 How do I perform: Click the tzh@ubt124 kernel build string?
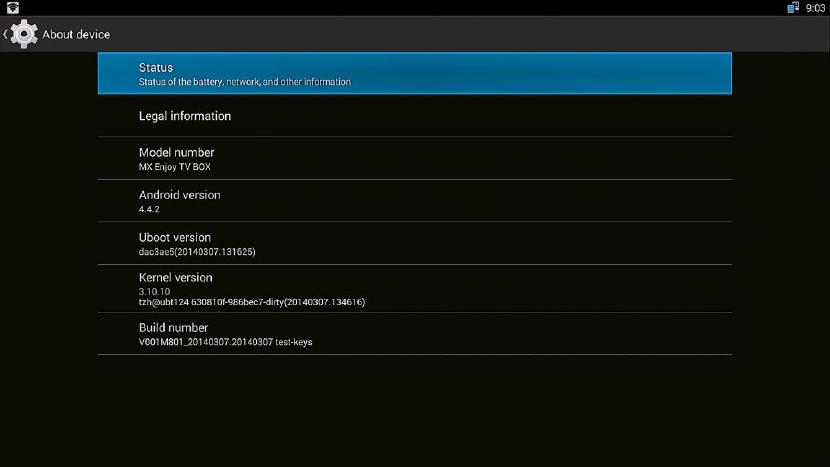click(x=251, y=302)
